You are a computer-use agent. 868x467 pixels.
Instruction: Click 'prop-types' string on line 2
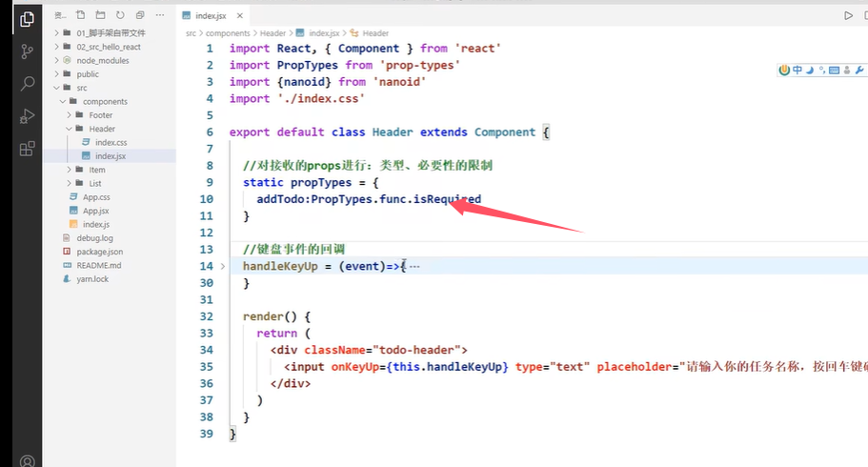coord(419,66)
